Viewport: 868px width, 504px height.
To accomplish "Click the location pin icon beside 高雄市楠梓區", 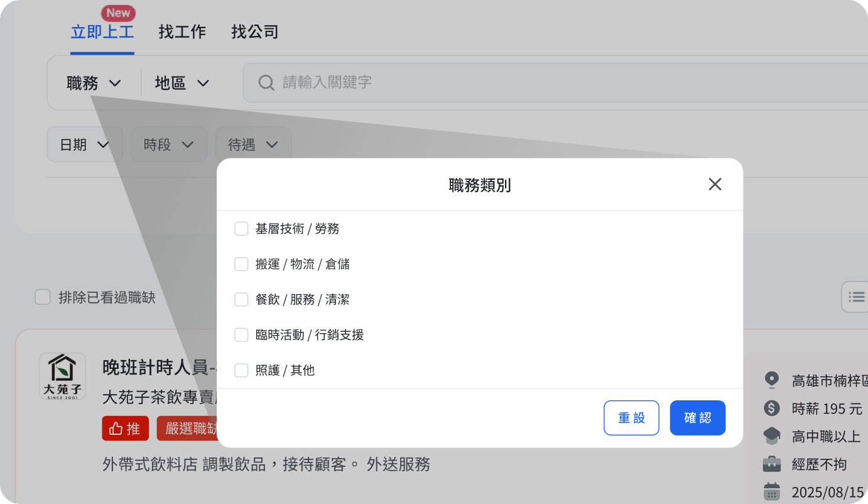I will (x=771, y=380).
